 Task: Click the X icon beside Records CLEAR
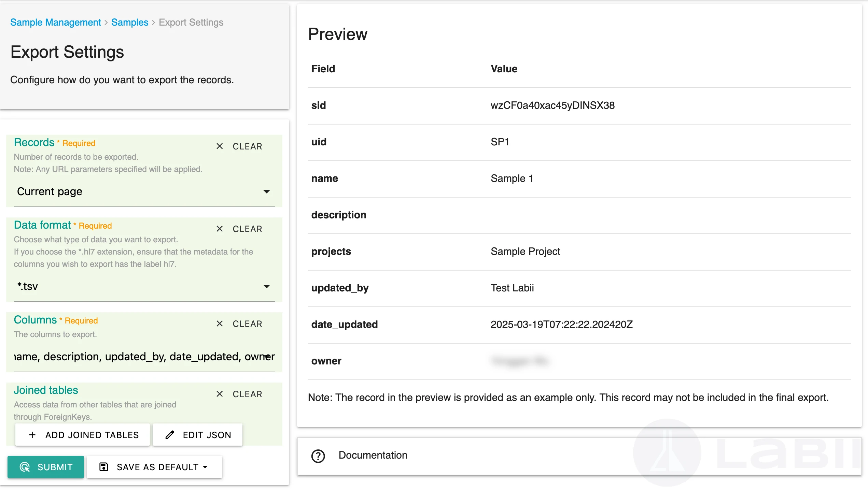220,146
